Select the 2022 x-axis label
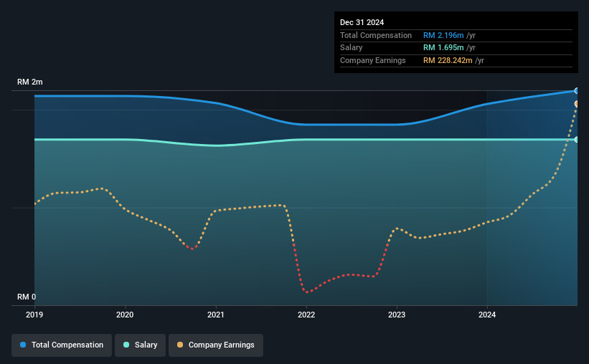This screenshot has height=364, width=589. (x=306, y=315)
